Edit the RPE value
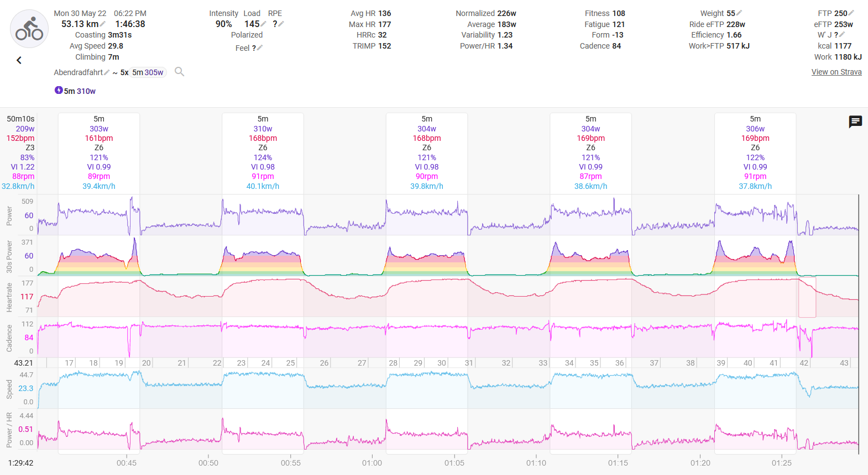 click(281, 24)
